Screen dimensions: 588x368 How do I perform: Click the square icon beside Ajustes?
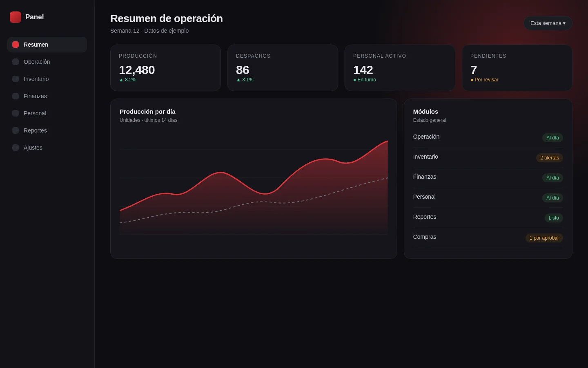pos(16,148)
